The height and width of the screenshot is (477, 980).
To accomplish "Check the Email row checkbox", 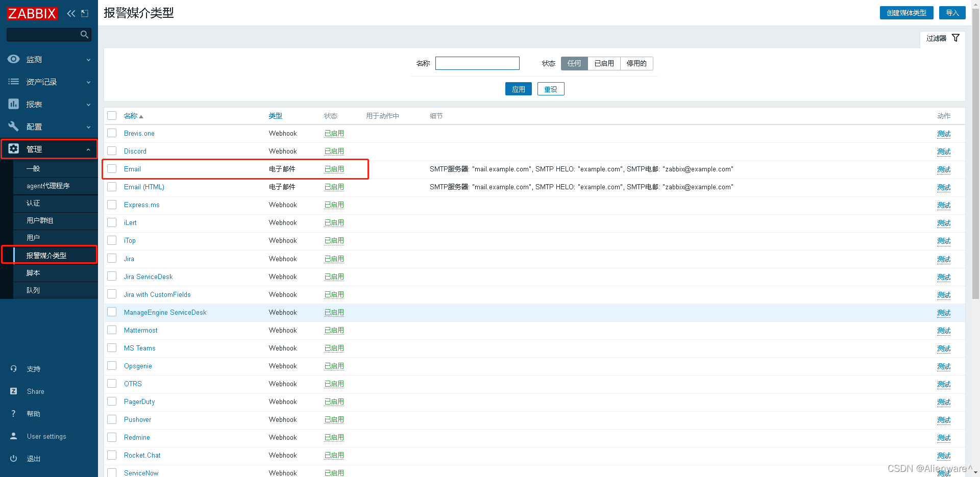I will pyautogui.click(x=112, y=169).
